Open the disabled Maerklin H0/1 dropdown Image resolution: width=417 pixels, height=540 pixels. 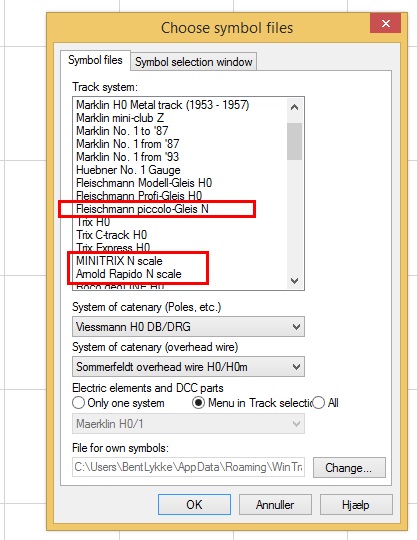(x=188, y=424)
